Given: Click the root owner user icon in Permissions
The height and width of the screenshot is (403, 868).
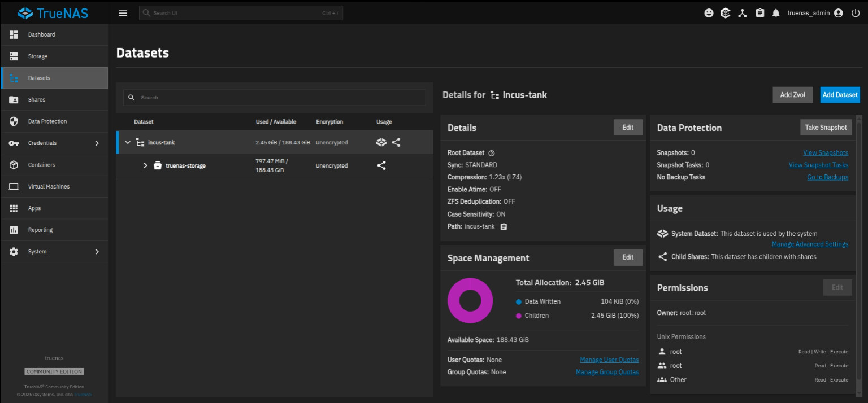Looking at the screenshot, I should point(662,352).
